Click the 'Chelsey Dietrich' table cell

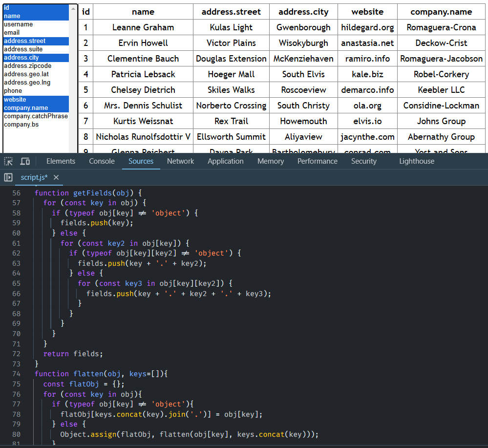pyautogui.click(x=143, y=90)
